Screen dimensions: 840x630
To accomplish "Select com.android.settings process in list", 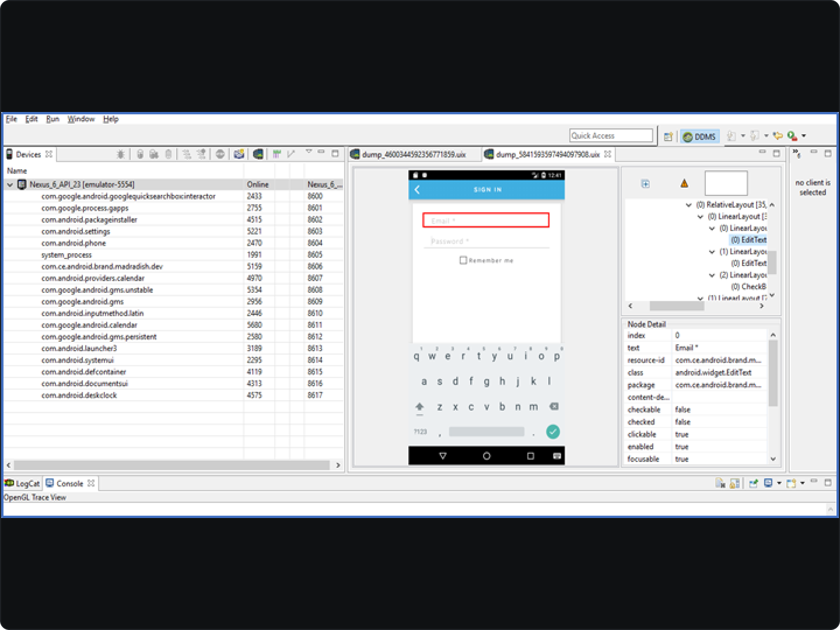I will 75,232.
